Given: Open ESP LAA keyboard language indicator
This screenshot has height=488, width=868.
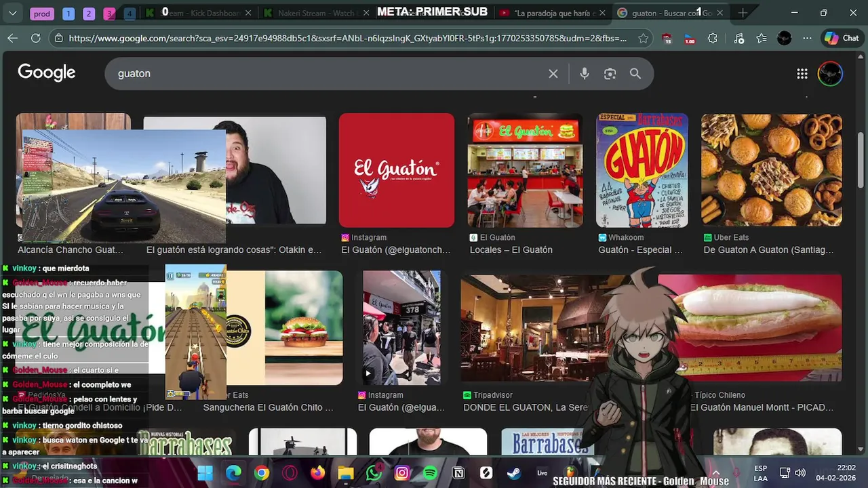Looking at the screenshot, I should tap(761, 473).
